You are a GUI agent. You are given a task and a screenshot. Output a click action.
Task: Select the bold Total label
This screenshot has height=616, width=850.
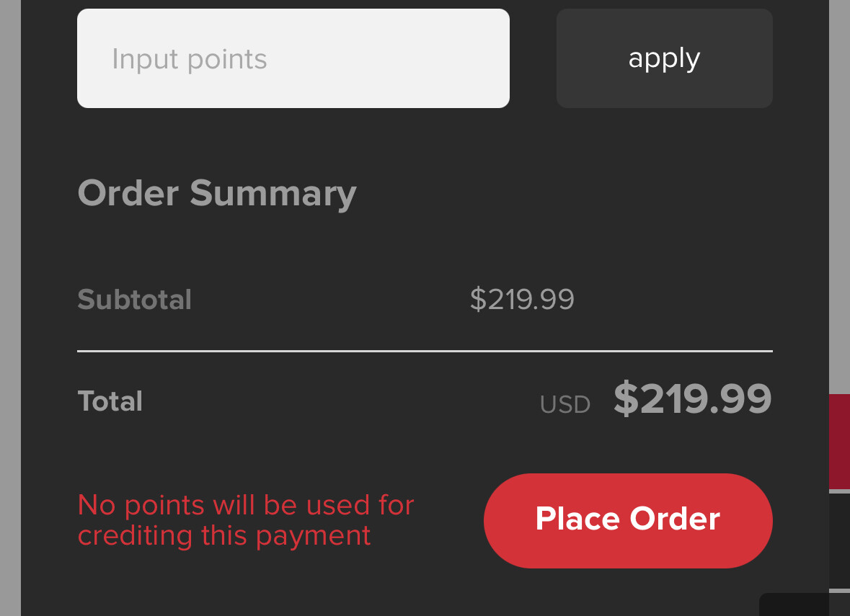tap(110, 401)
